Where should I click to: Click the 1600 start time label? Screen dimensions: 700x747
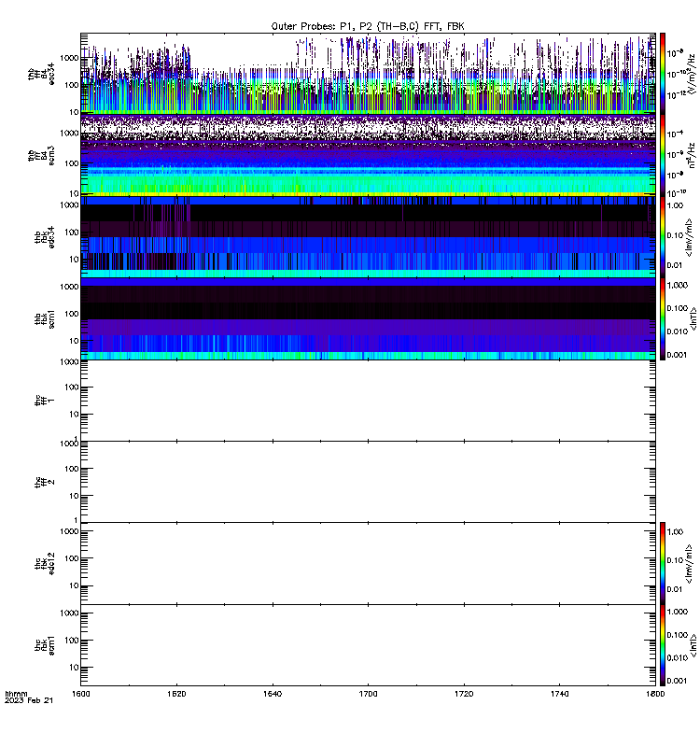point(81,694)
